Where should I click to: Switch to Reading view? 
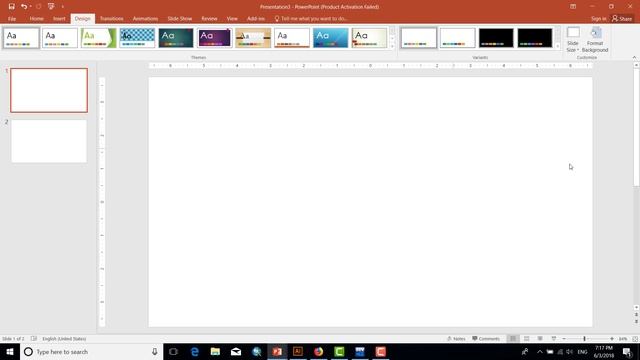tap(540, 339)
